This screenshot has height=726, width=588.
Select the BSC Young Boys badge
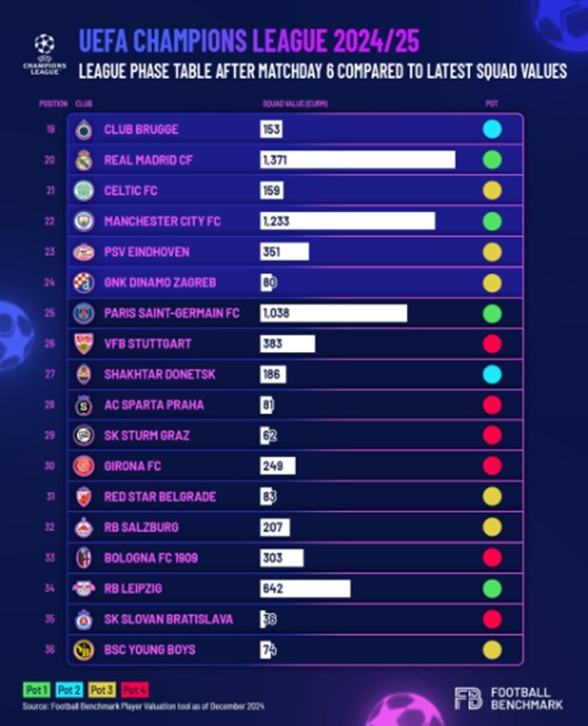tap(83, 650)
